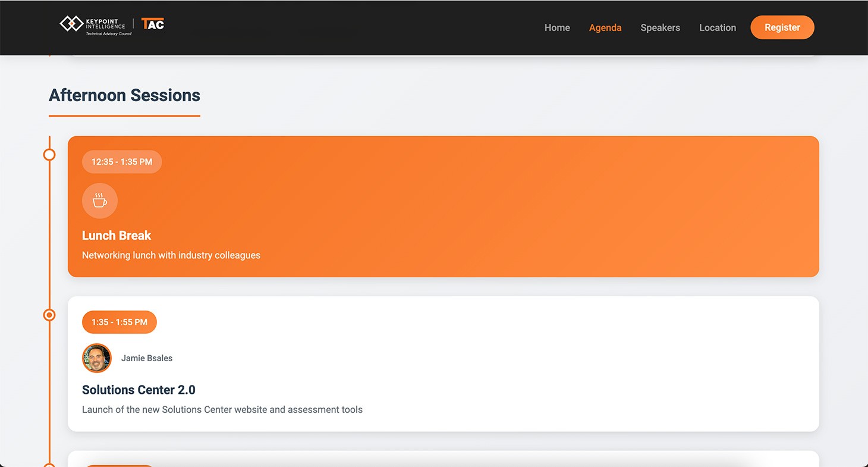868x467 pixels.
Task: Go to the Agenda nav item
Action: (605, 27)
